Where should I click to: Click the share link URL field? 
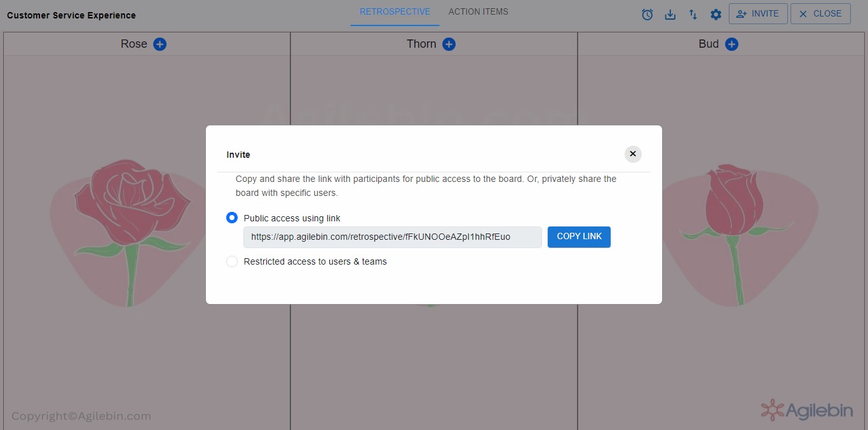click(x=392, y=237)
